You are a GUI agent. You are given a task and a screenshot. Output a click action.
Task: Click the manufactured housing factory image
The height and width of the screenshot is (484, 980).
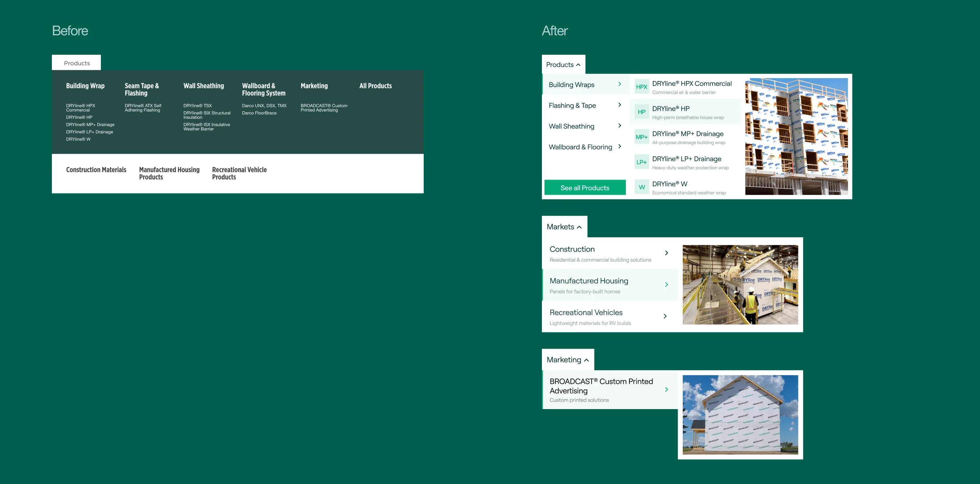tap(740, 285)
